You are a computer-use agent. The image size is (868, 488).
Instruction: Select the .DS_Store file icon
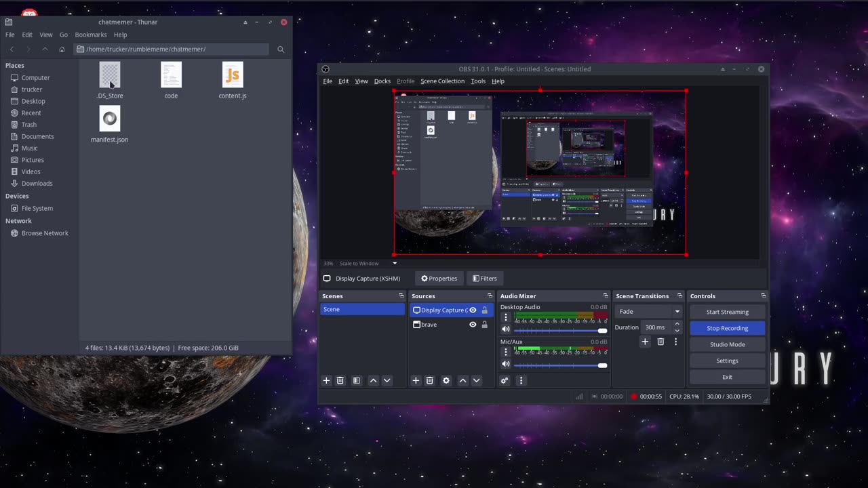pos(109,75)
